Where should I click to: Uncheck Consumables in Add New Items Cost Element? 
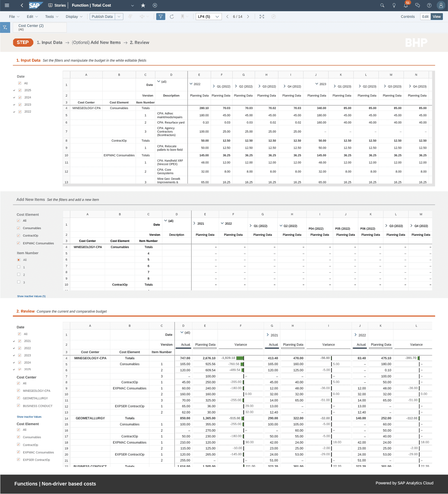pyautogui.click(x=19, y=228)
